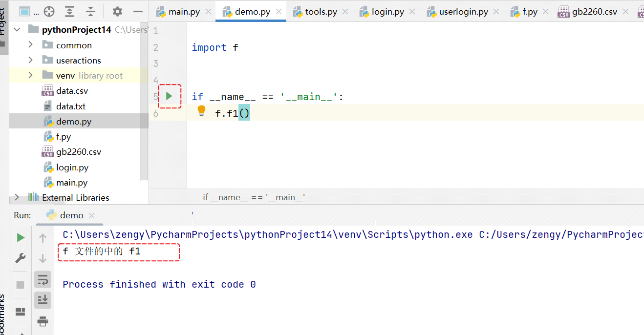Move down the stack trace arrow
The width and height of the screenshot is (644, 335).
[x=43, y=258]
